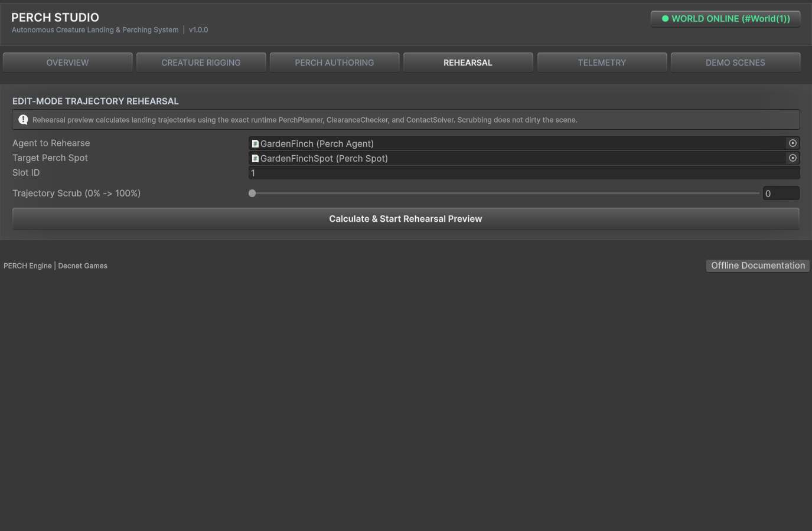Click the Trajectory Scrub value field
Image resolution: width=812 pixels, height=531 pixels.
pyautogui.click(x=781, y=194)
